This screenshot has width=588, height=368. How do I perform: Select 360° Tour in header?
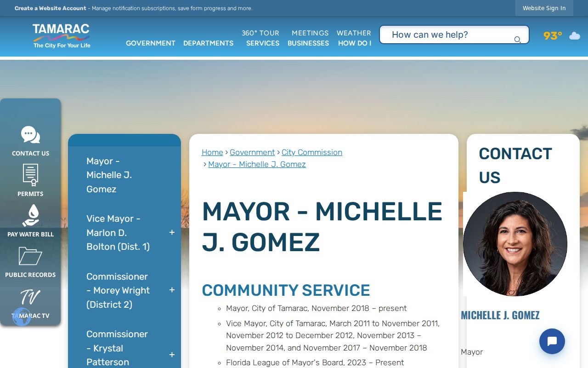coord(260,33)
